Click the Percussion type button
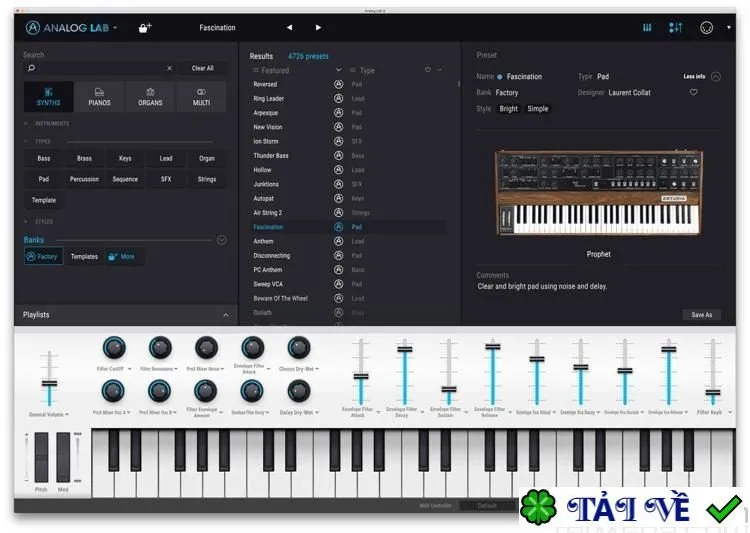 point(84,179)
